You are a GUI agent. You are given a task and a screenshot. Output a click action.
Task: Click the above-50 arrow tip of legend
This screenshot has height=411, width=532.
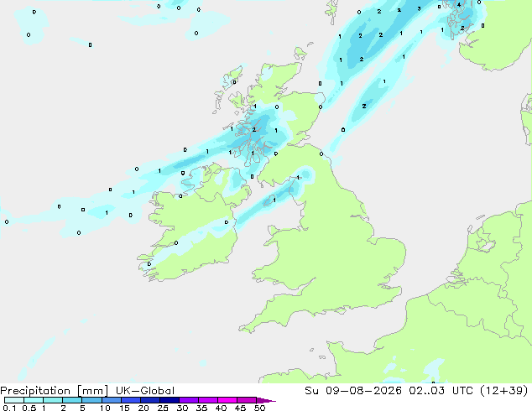coord(266,400)
